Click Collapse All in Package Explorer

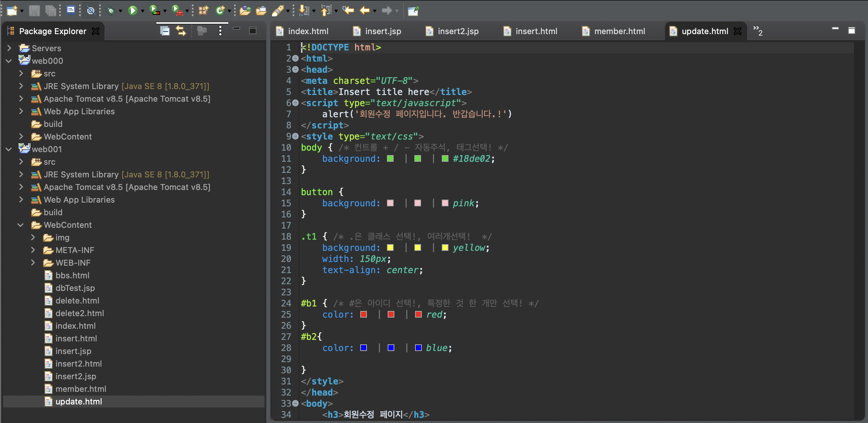pyautogui.click(x=165, y=31)
